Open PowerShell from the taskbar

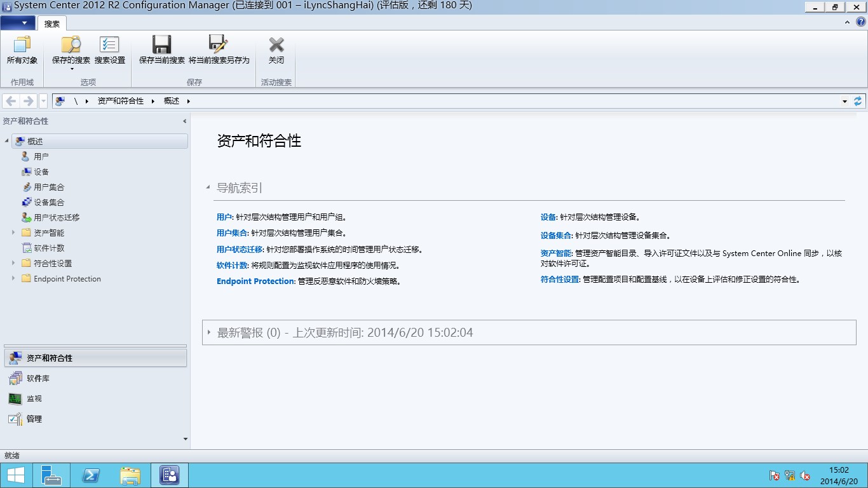coord(90,475)
